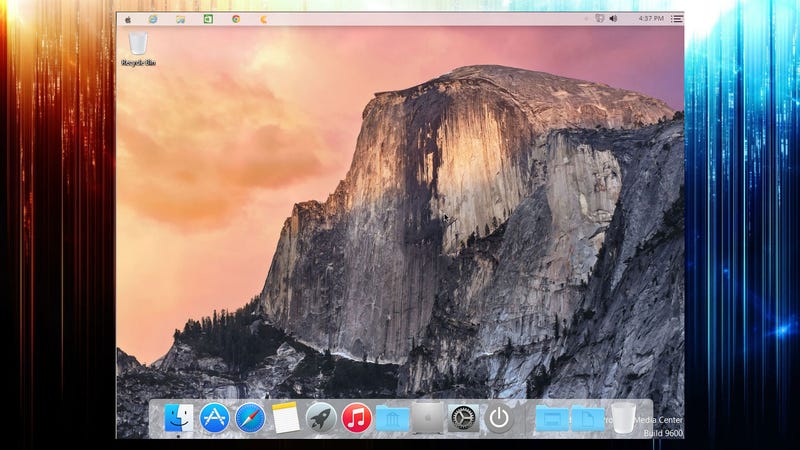Open the Apple menu icon
This screenshot has width=800, height=450.
(128, 19)
